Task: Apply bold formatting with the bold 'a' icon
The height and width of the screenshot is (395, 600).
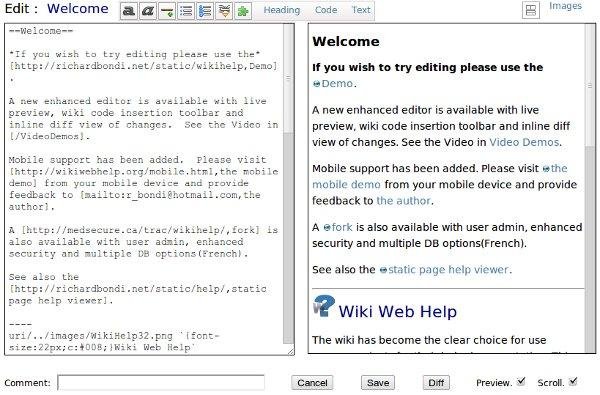Action: point(129,11)
